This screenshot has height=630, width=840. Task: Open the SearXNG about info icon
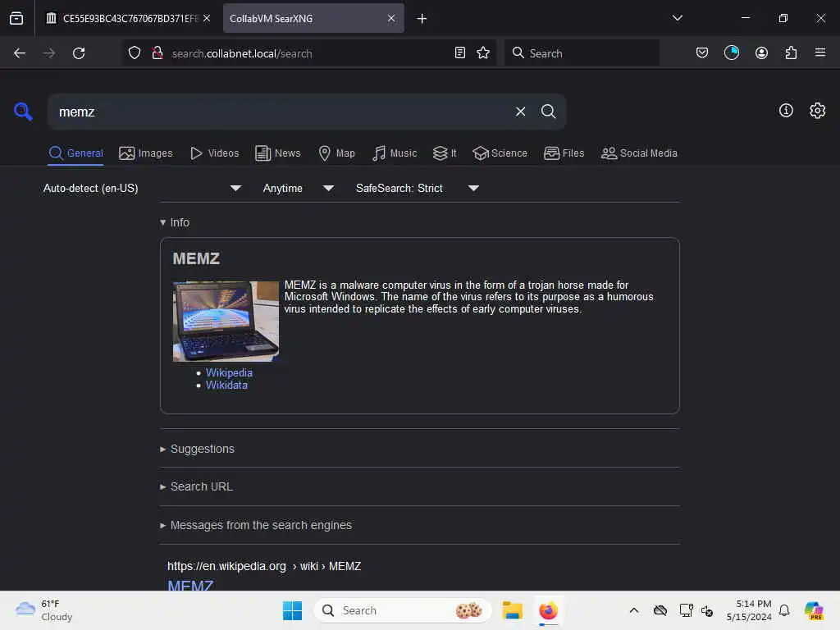(x=786, y=111)
